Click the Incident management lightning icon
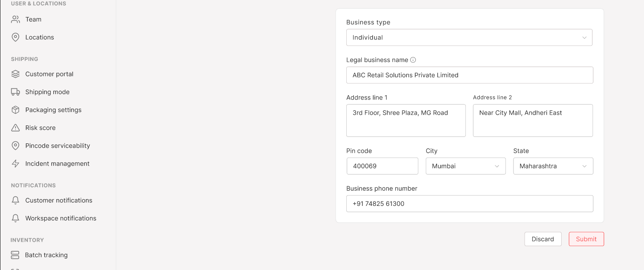This screenshot has width=644, height=270. tap(16, 164)
